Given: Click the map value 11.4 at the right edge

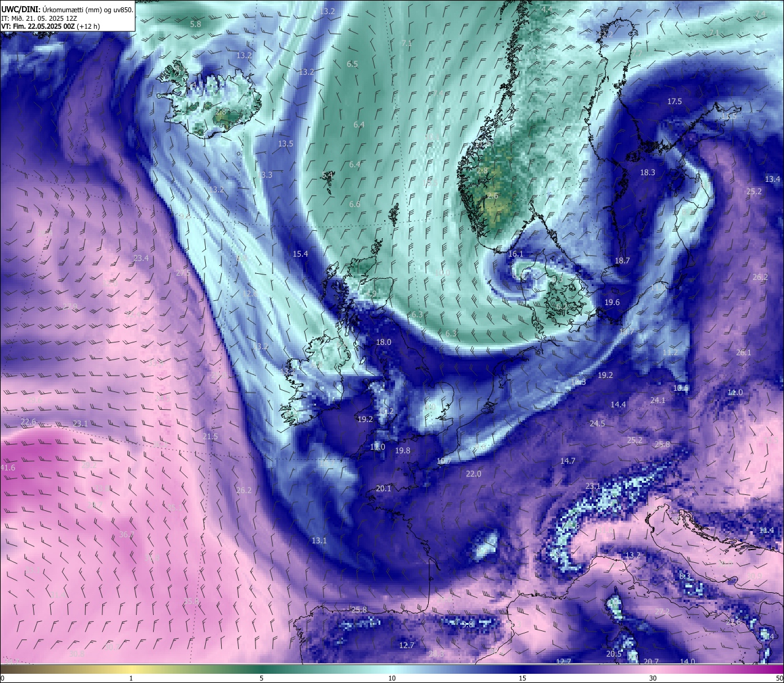Looking at the screenshot, I should 767,530.
